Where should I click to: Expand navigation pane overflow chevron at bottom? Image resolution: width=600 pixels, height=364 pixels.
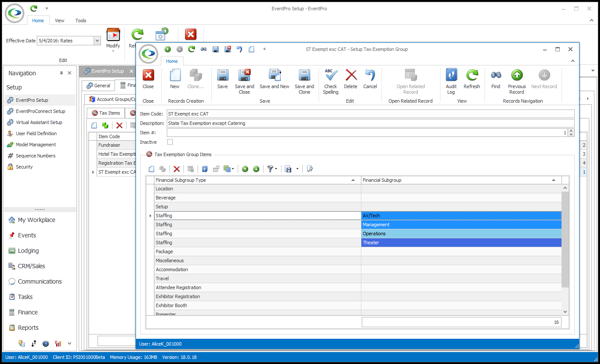tap(69, 343)
